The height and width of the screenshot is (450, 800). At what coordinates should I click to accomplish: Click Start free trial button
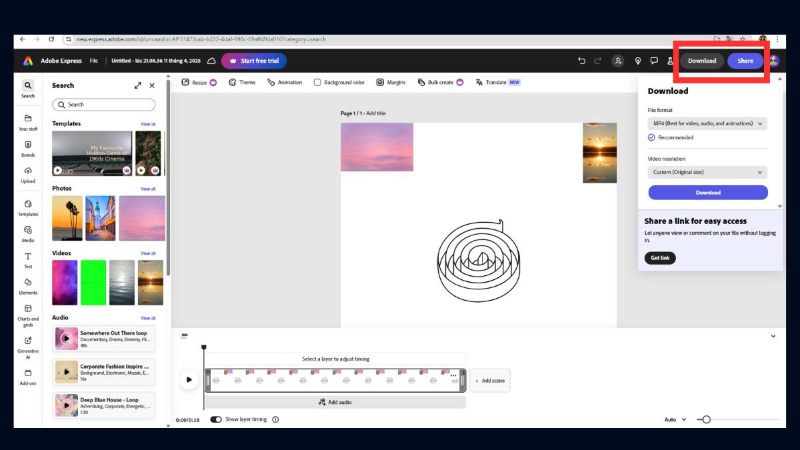[254, 61]
